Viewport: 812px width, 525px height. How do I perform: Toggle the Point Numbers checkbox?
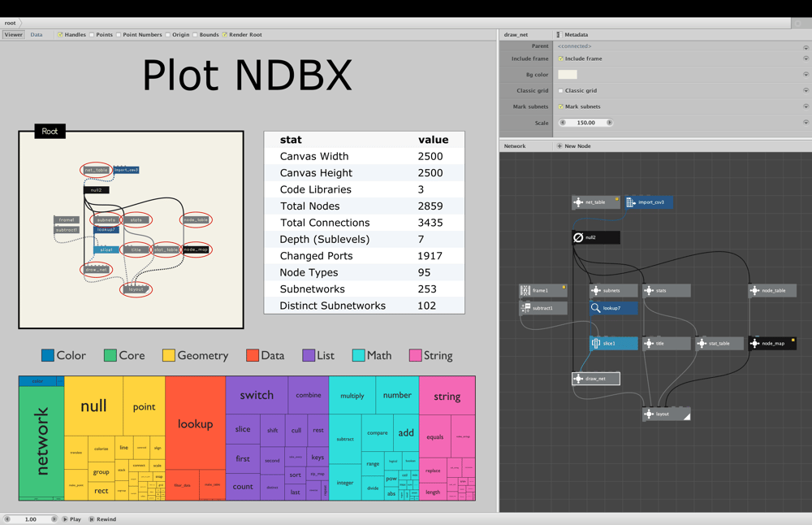(119, 35)
